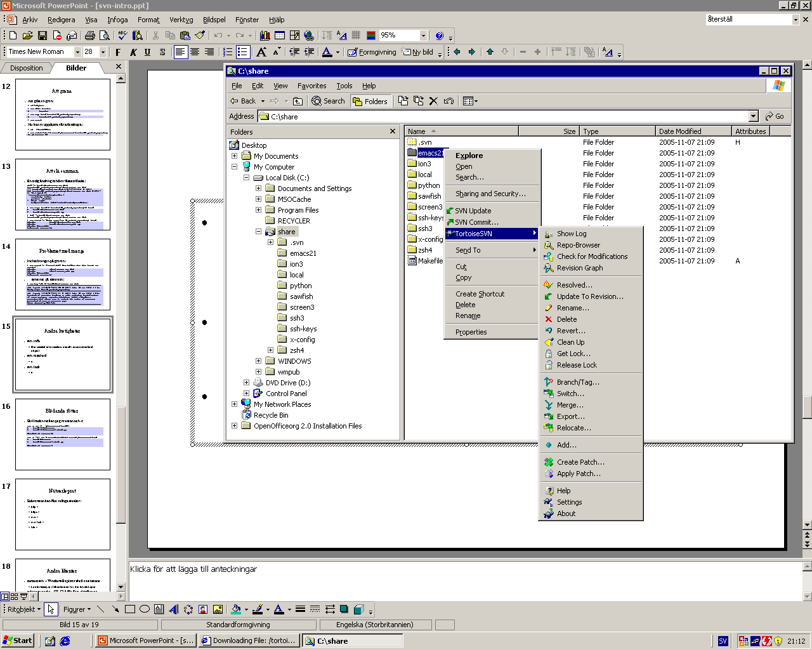Open the Figurer autoshapes dropdown
Viewport: 812px width, 650px height.
[77, 609]
